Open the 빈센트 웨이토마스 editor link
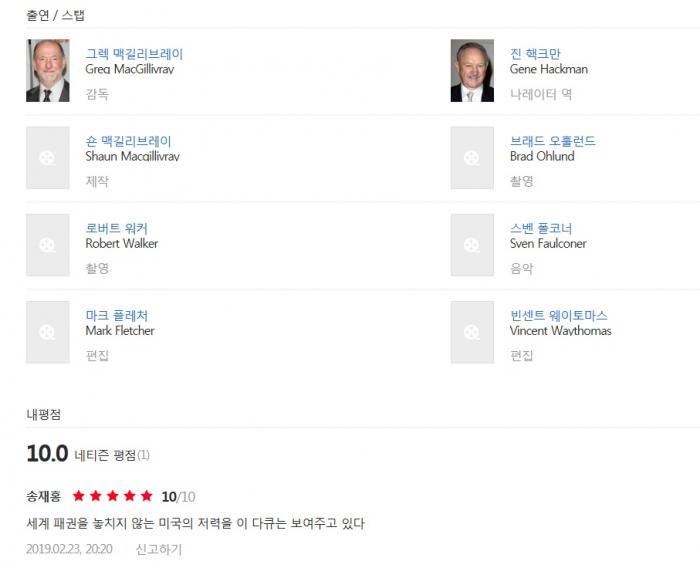Viewport: 700px width, 568px height. (x=558, y=315)
